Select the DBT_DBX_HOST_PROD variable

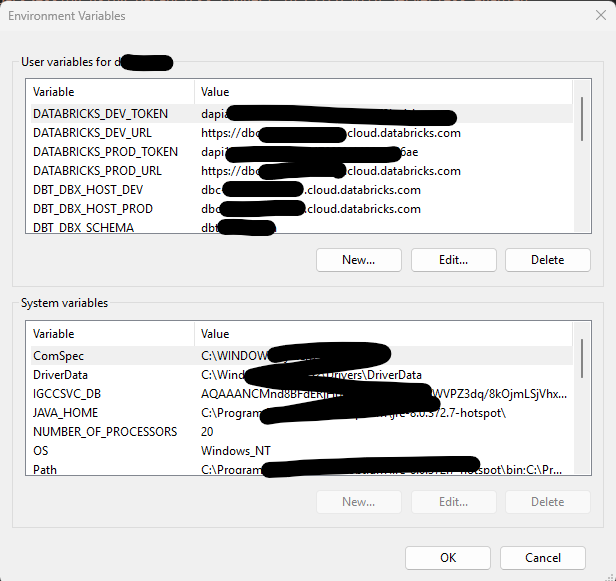pyautogui.click(x=301, y=209)
